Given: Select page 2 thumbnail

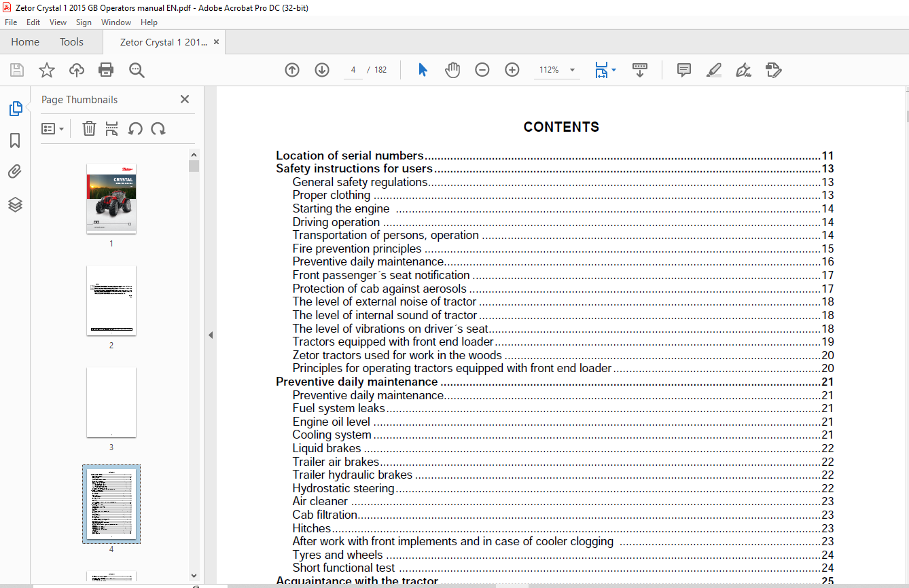Looking at the screenshot, I should [111, 300].
